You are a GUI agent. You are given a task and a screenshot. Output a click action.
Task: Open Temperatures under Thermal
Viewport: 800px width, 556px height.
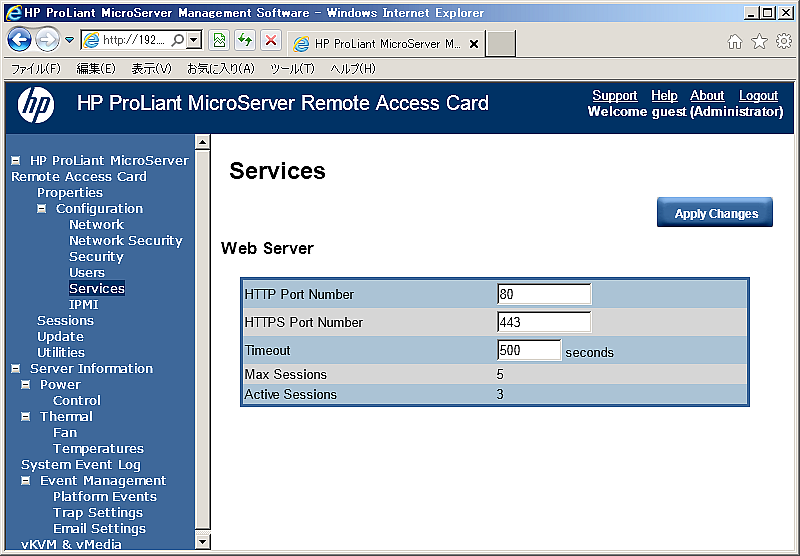98,449
